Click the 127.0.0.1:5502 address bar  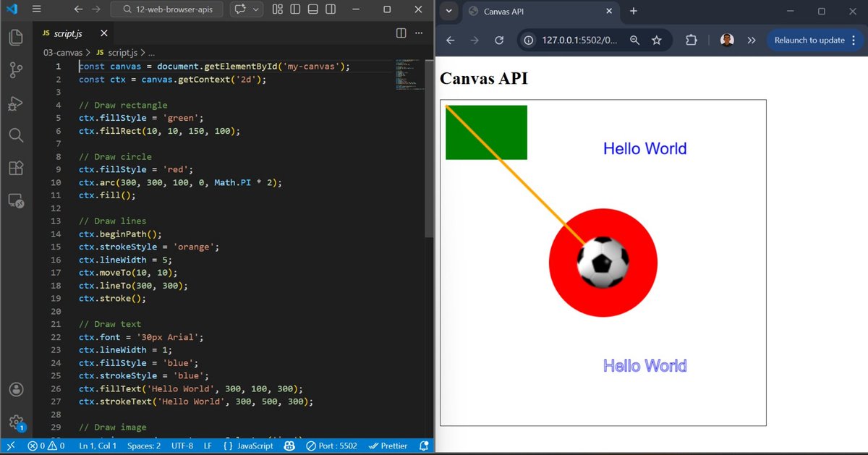pyautogui.click(x=579, y=41)
